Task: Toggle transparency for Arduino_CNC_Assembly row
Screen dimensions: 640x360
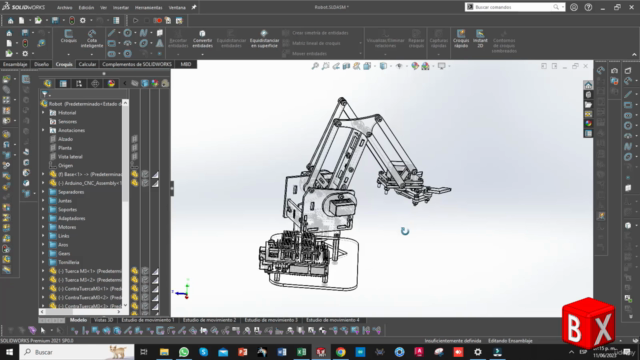Action: 155,183
